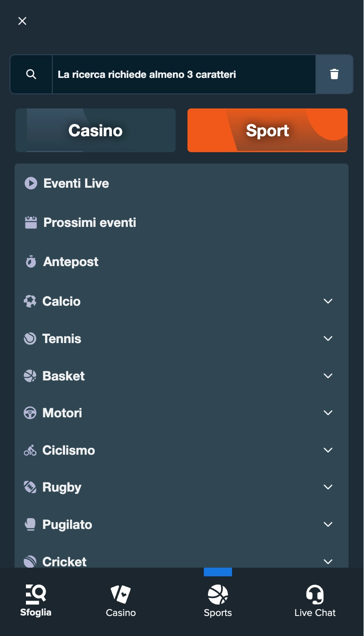Click the Eventi Live play icon
The width and height of the screenshot is (364, 636).
point(30,183)
